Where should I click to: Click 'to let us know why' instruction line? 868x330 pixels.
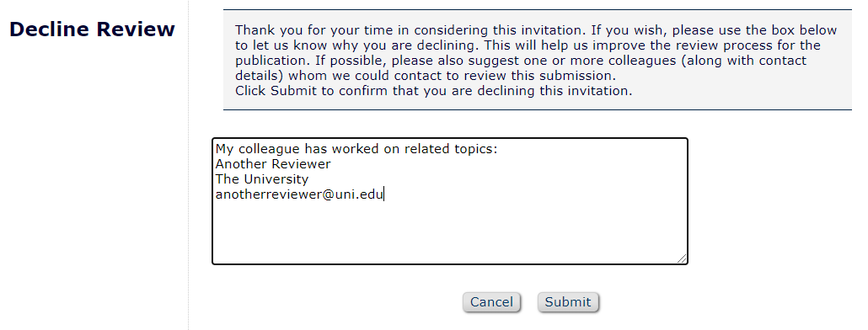[536, 45]
